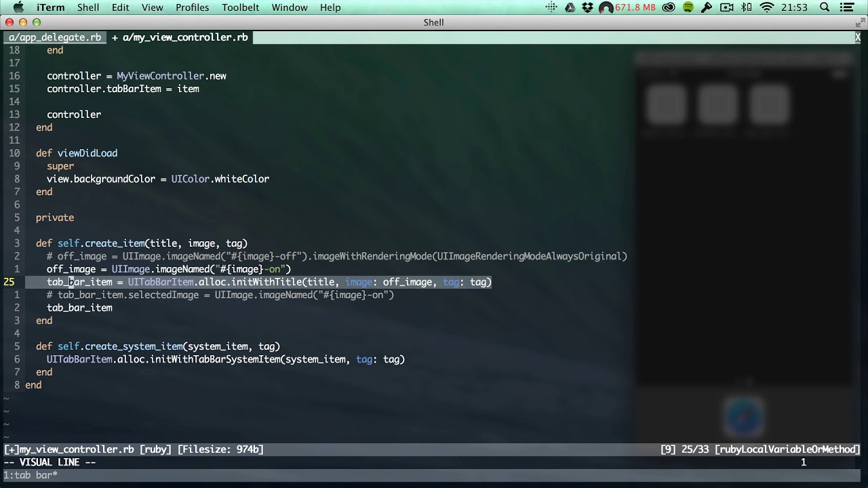Open the Window menu
The height and width of the screenshot is (488, 868).
[x=290, y=7]
